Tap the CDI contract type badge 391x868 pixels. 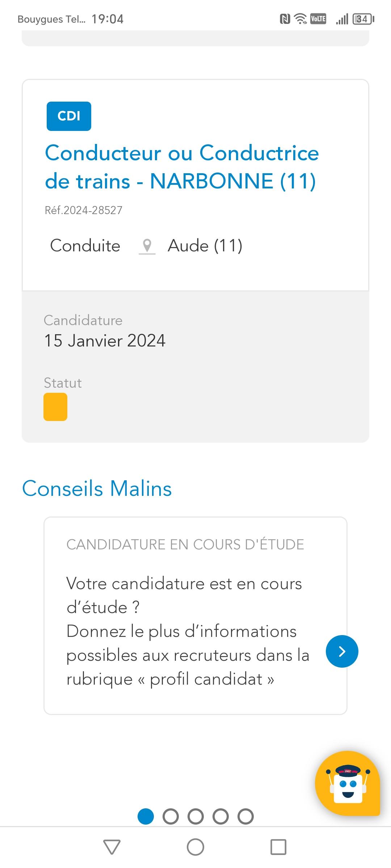69,116
